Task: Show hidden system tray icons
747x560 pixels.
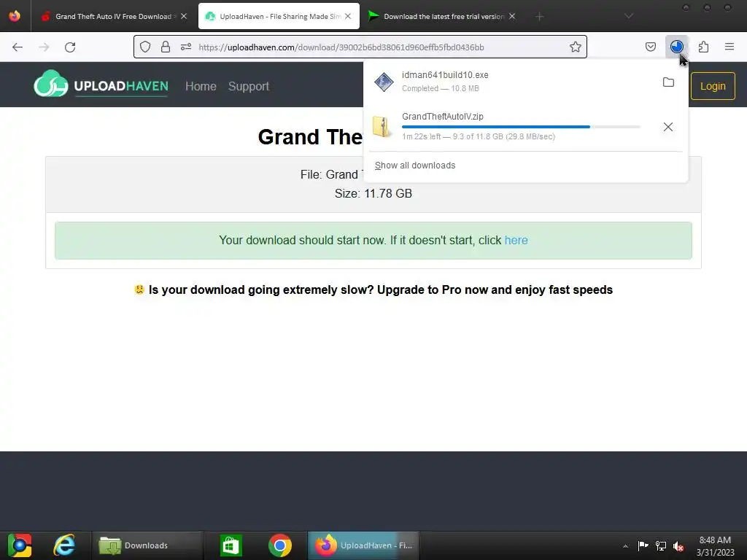Action: [x=625, y=545]
